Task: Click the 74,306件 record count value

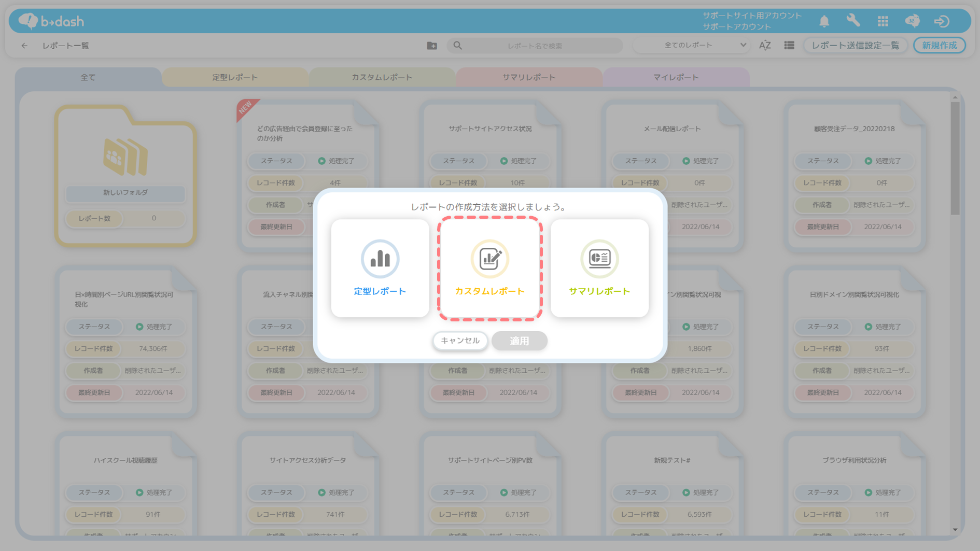Action: [x=153, y=349]
